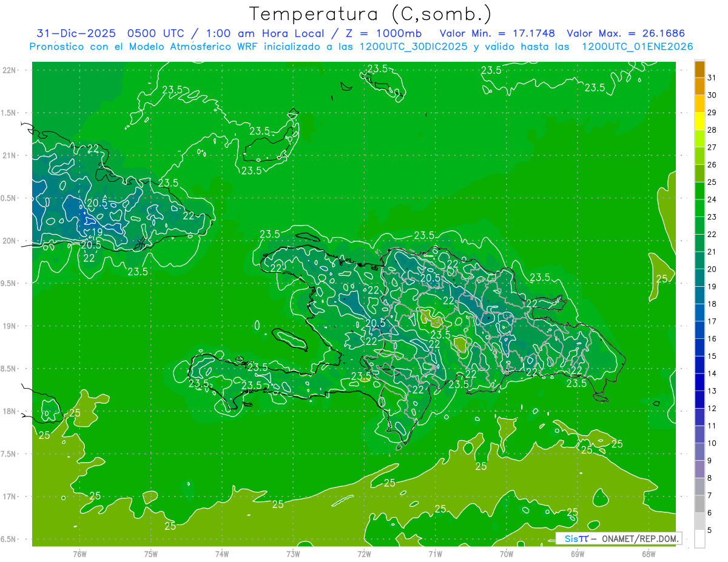Click the '17N' latitude axis label
The image size is (728, 562).
click(x=10, y=497)
